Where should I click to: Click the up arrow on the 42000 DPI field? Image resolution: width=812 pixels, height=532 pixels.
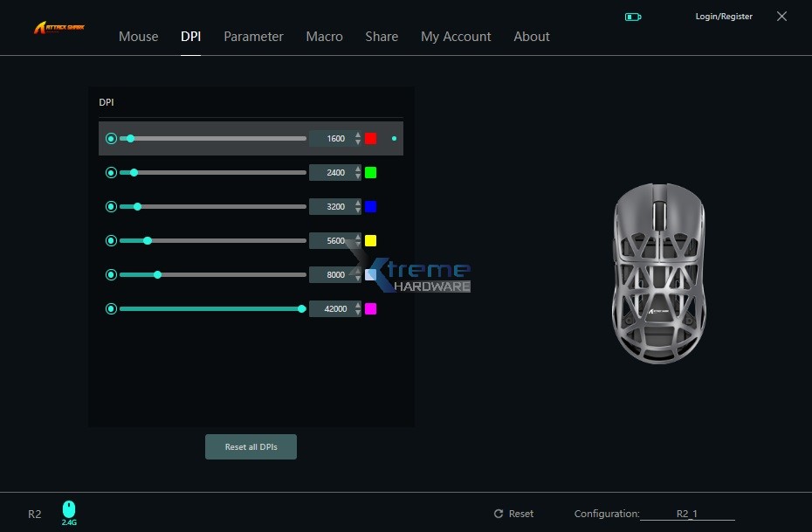coord(357,305)
